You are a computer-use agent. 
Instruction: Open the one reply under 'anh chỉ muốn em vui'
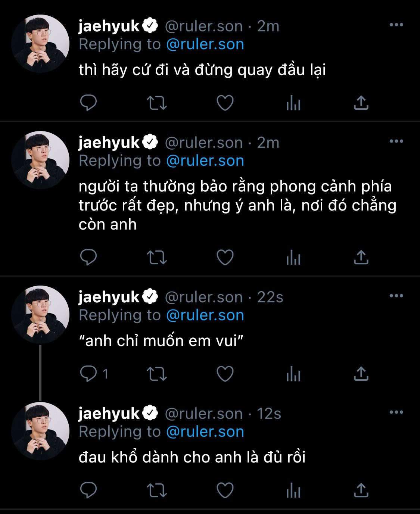94,374
